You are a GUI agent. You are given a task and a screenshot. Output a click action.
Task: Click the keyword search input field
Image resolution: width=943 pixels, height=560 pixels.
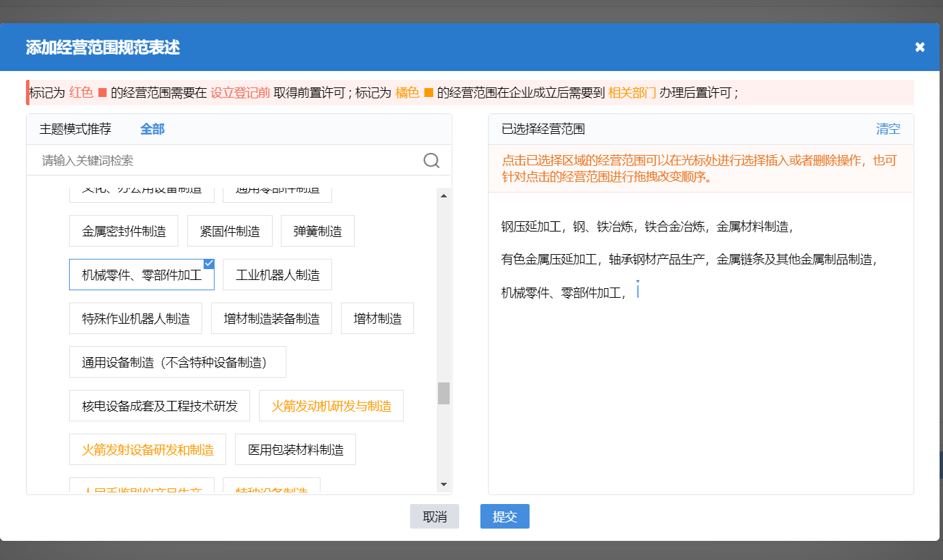tap(205, 160)
